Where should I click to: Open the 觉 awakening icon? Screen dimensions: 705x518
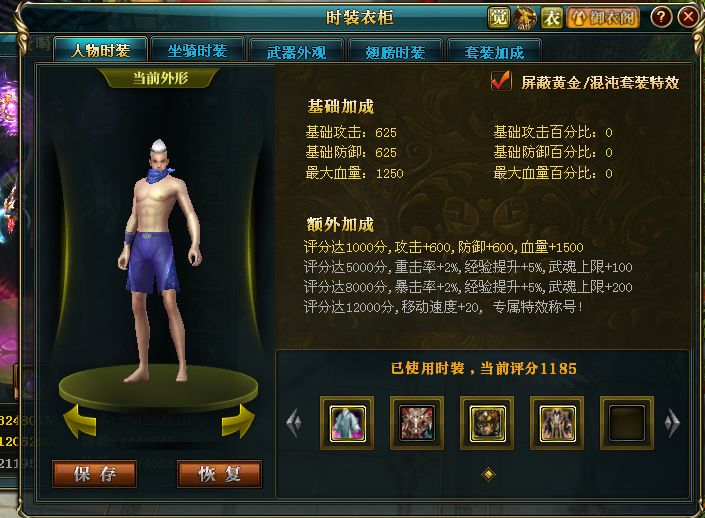click(x=499, y=18)
